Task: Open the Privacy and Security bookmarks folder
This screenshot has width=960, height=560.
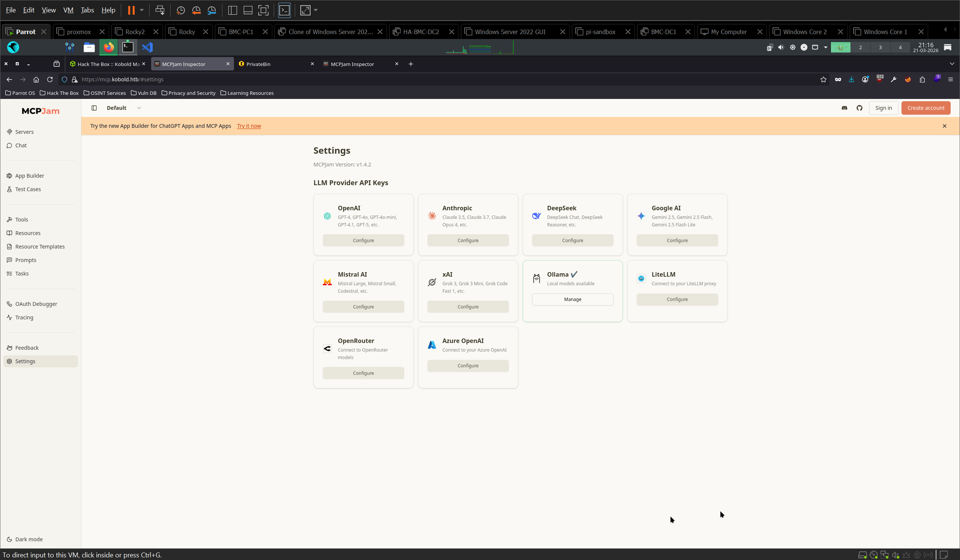Action: click(188, 93)
